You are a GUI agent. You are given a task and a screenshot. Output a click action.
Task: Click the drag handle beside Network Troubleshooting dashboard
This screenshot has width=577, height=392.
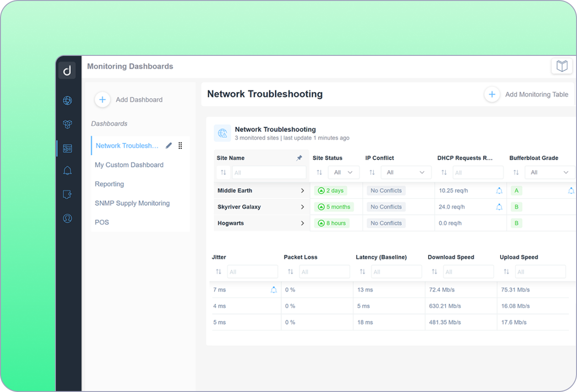[x=180, y=146]
